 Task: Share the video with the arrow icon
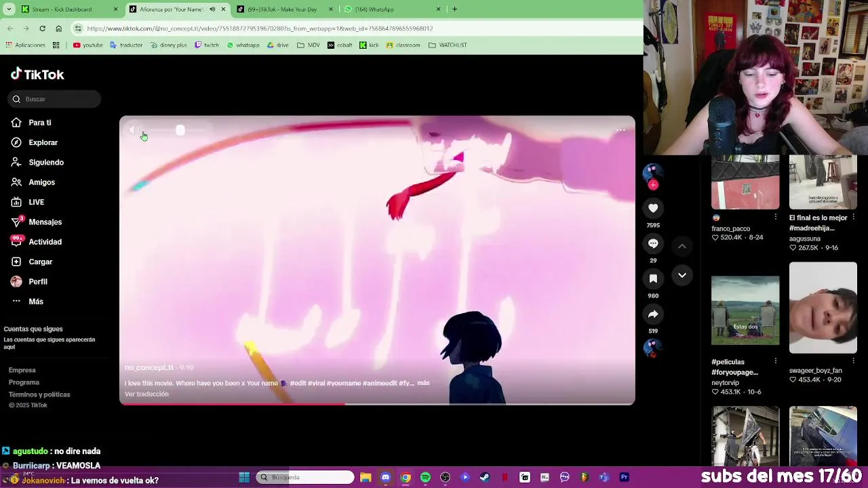point(653,314)
